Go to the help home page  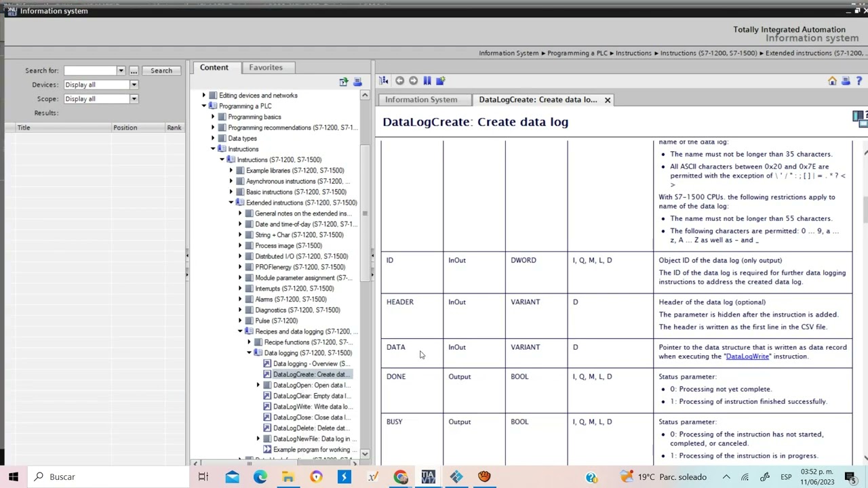click(x=832, y=81)
